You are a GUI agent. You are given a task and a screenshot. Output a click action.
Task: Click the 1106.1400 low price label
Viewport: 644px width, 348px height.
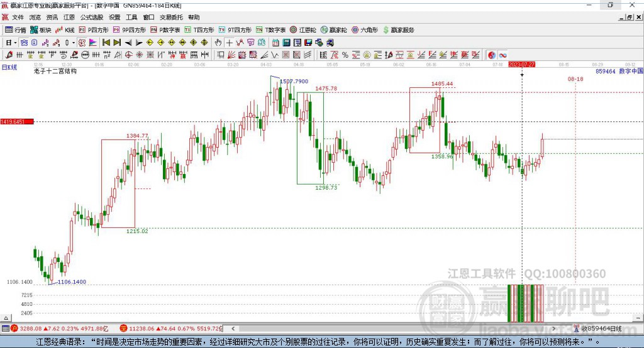tap(72, 282)
